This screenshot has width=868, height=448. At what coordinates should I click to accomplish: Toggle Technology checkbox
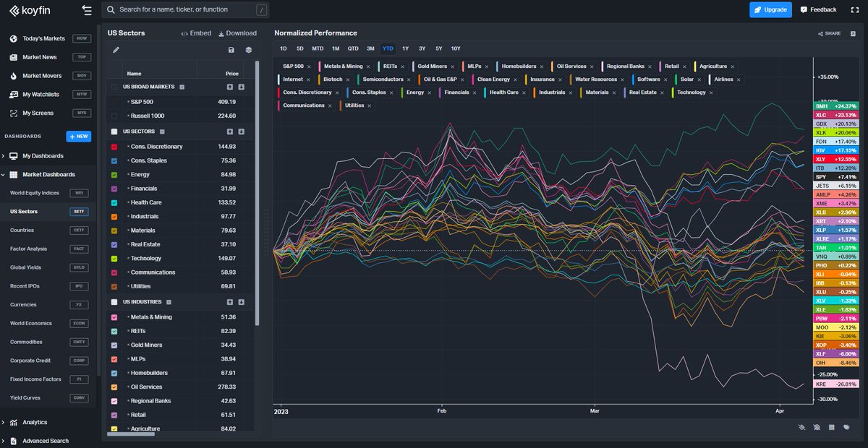pyautogui.click(x=114, y=259)
